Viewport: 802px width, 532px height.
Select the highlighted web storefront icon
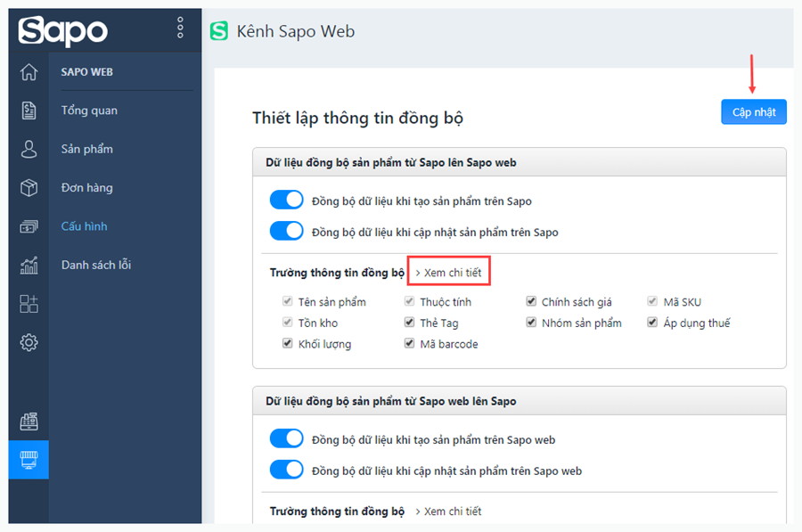(x=29, y=459)
